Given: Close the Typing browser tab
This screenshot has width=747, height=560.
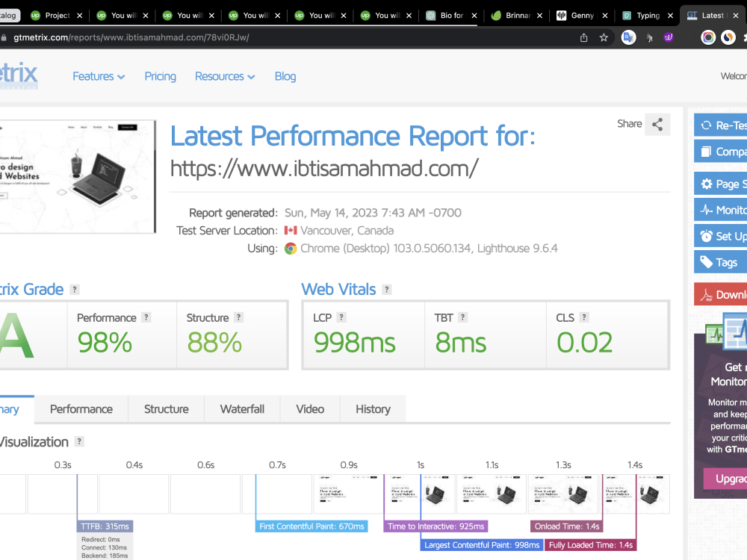Looking at the screenshot, I should click(670, 16).
